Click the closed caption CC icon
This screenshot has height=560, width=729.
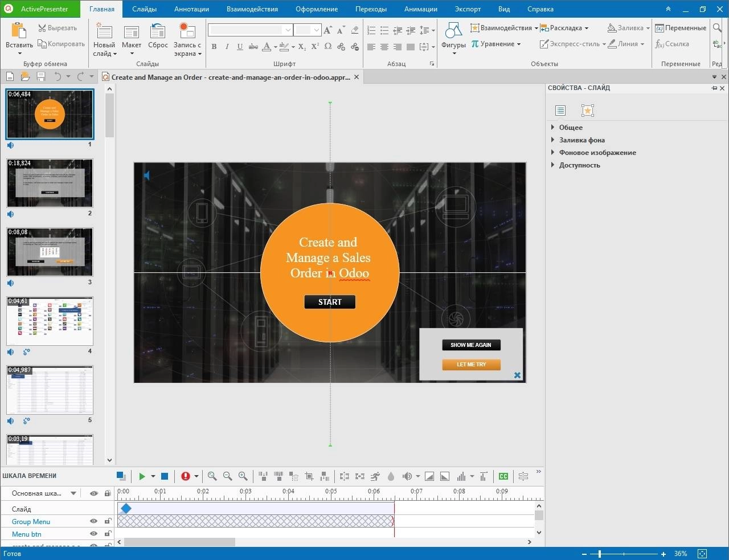click(503, 476)
